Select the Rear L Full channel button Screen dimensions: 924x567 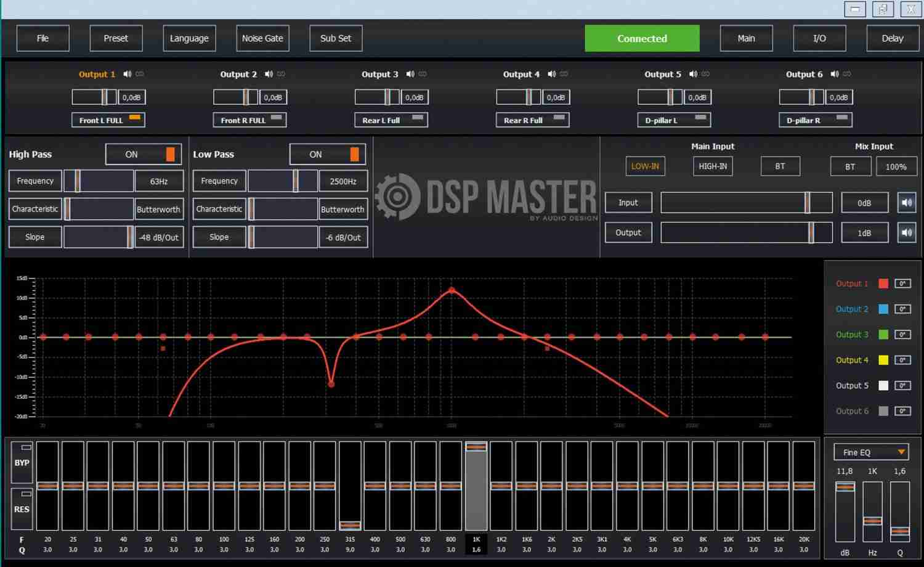pyautogui.click(x=391, y=120)
